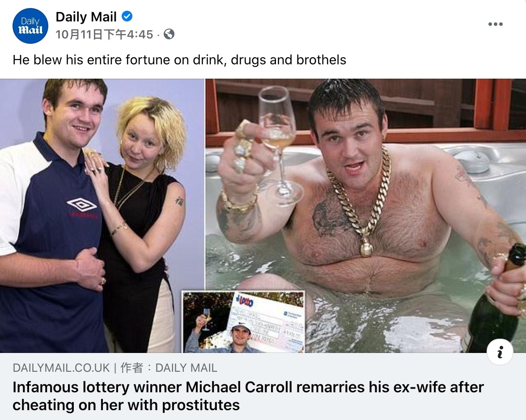Click the globe public-audience icon

[169, 34]
